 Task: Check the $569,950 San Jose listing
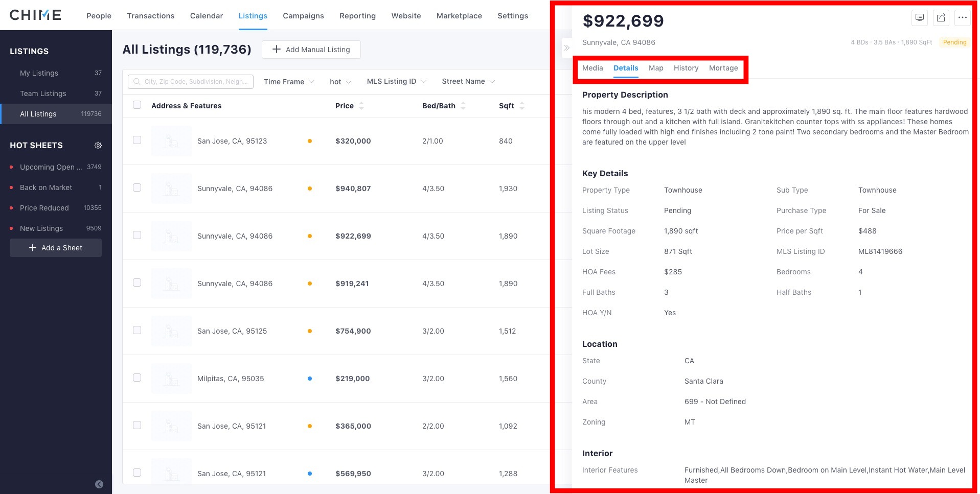click(137, 473)
